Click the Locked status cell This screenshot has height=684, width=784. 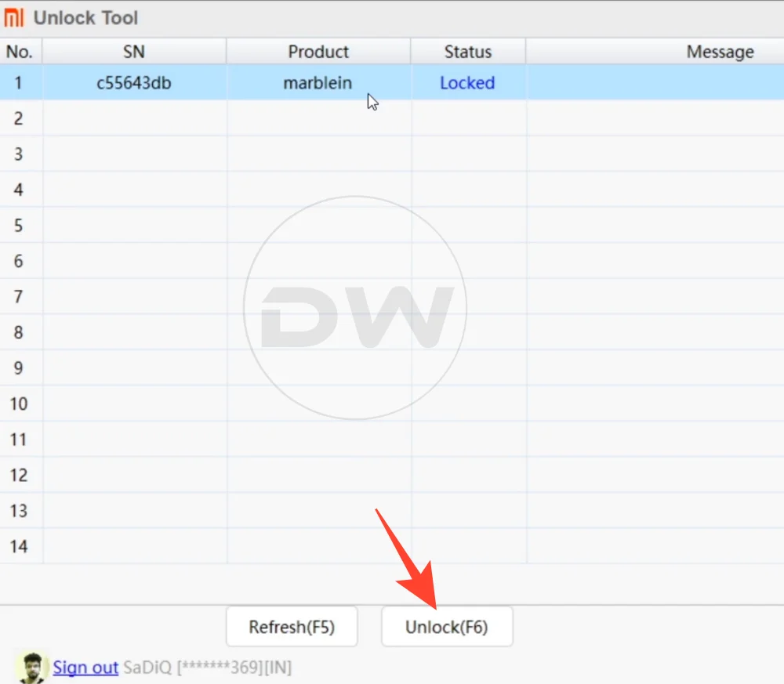click(x=467, y=82)
